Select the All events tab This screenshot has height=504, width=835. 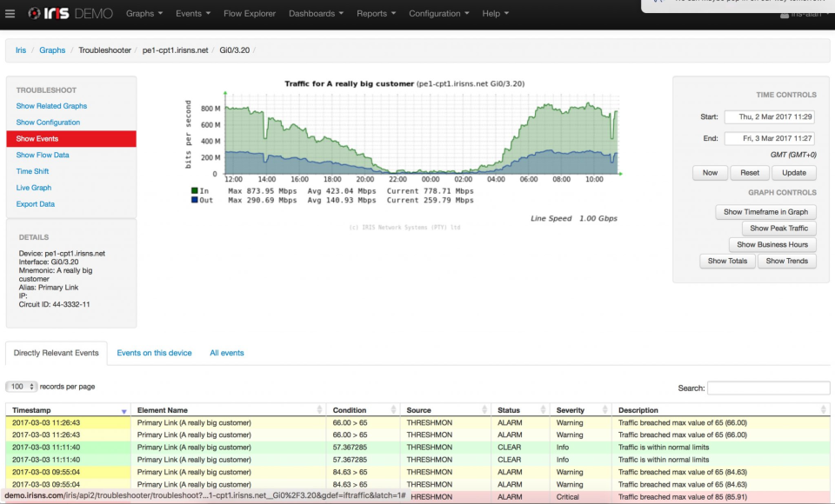226,353
